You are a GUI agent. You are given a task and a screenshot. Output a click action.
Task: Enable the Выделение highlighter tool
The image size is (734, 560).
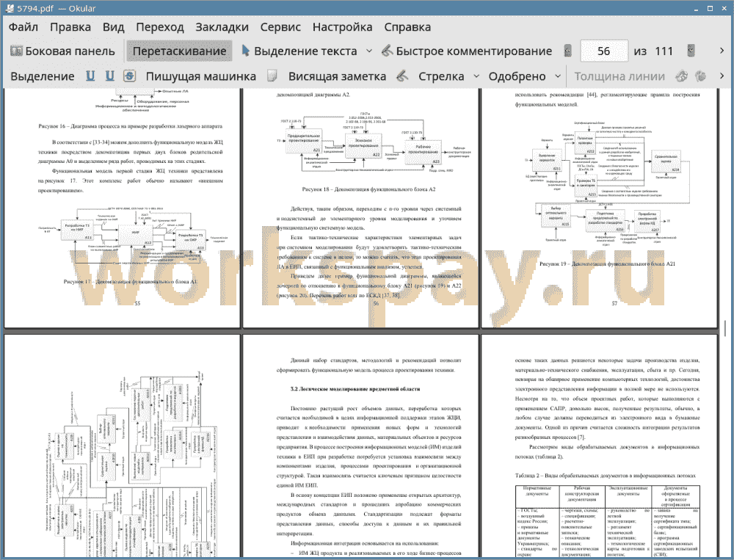(42, 76)
